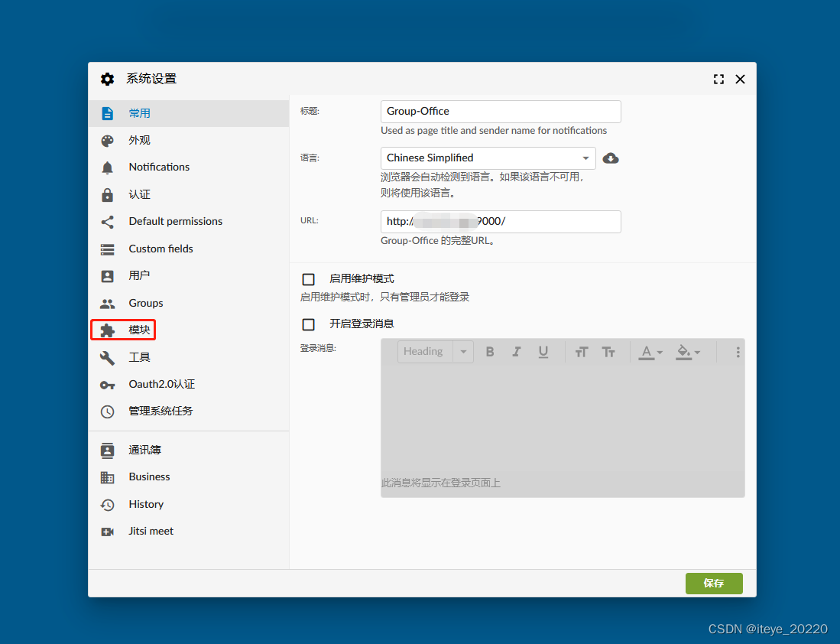Viewport: 840px width, 644px height.
Task: Open the Groups section
Action: pos(189,303)
